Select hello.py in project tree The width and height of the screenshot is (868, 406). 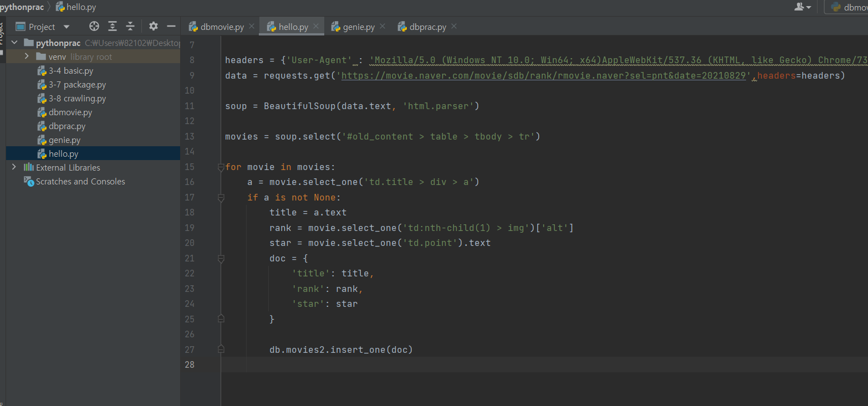tap(93, 153)
